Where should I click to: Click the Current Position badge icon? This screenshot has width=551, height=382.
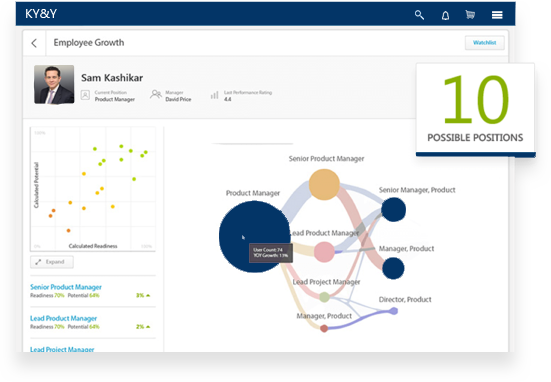85,95
